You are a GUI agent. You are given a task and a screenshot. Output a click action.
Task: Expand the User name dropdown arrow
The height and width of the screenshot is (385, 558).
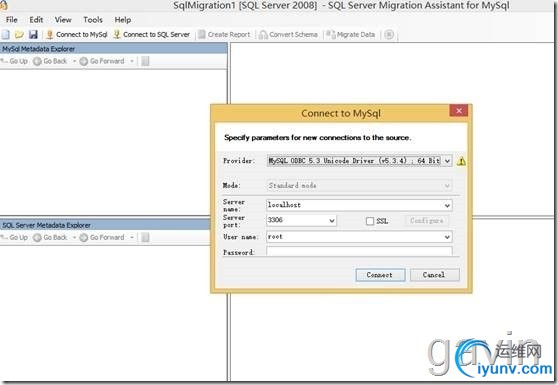[x=447, y=237]
